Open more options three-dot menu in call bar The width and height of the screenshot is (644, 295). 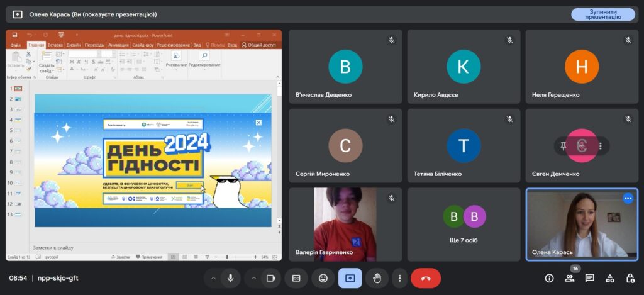point(399,278)
